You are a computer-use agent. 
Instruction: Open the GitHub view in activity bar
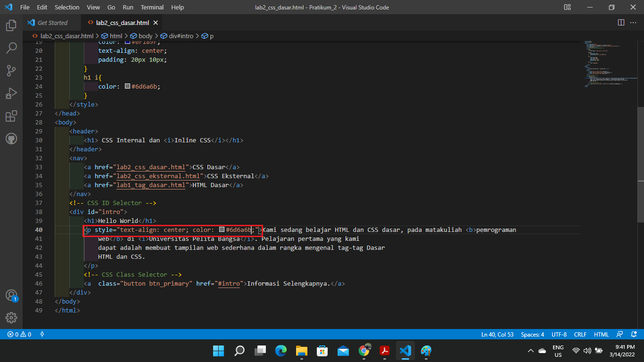11,139
